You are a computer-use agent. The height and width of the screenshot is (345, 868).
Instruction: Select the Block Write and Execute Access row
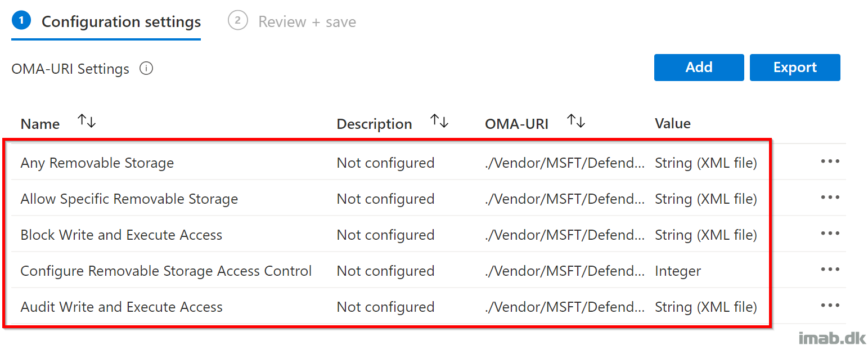(428, 234)
